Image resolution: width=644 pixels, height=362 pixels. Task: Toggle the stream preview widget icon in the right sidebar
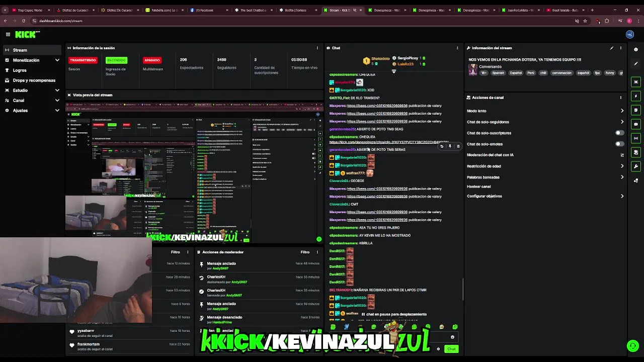[x=636, y=82]
